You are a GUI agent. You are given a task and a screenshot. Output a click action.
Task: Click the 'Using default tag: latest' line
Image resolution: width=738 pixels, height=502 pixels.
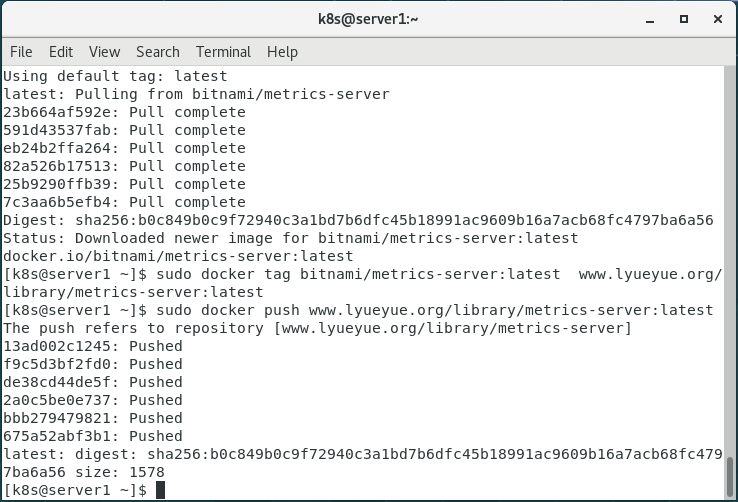(x=115, y=76)
